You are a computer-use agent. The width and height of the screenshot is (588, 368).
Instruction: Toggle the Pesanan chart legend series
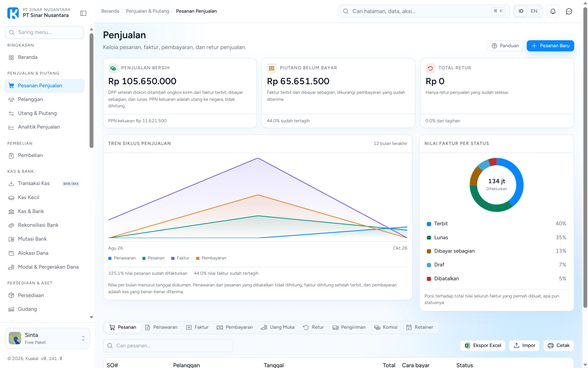tap(153, 258)
